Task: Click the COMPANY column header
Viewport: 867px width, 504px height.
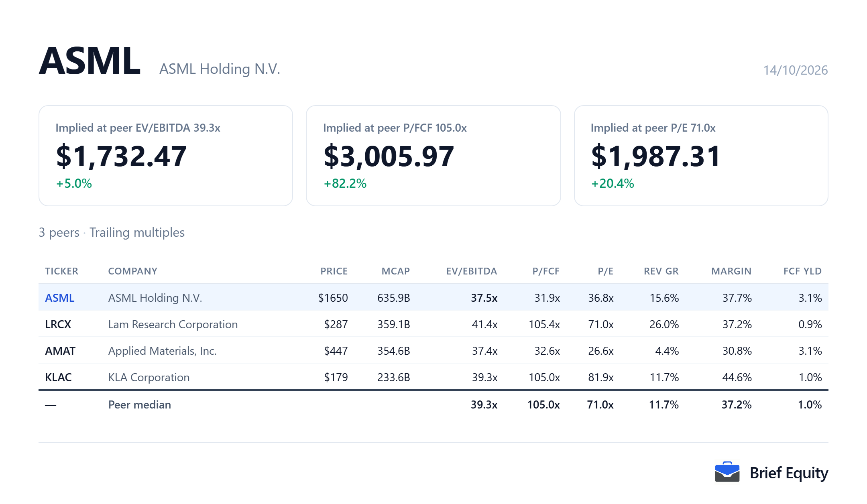Action: [133, 271]
